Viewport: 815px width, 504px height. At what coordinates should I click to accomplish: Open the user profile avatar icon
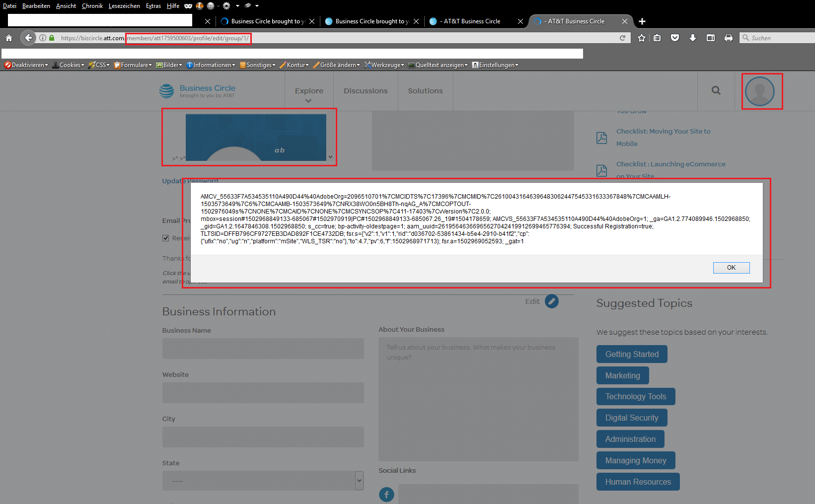coord(760,91)
